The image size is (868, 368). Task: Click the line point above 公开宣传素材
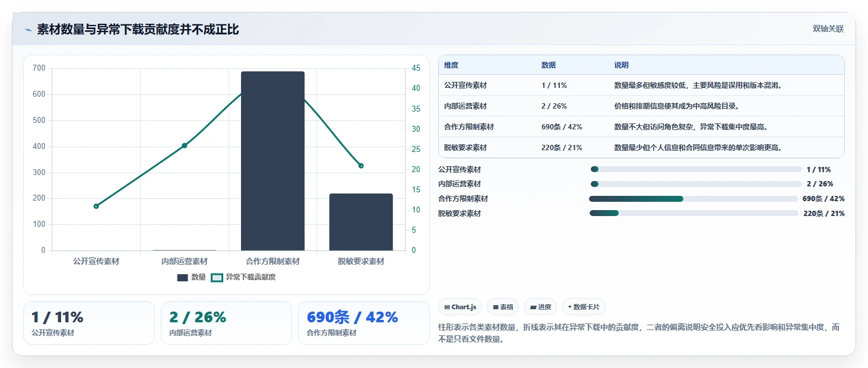point(96,206)
